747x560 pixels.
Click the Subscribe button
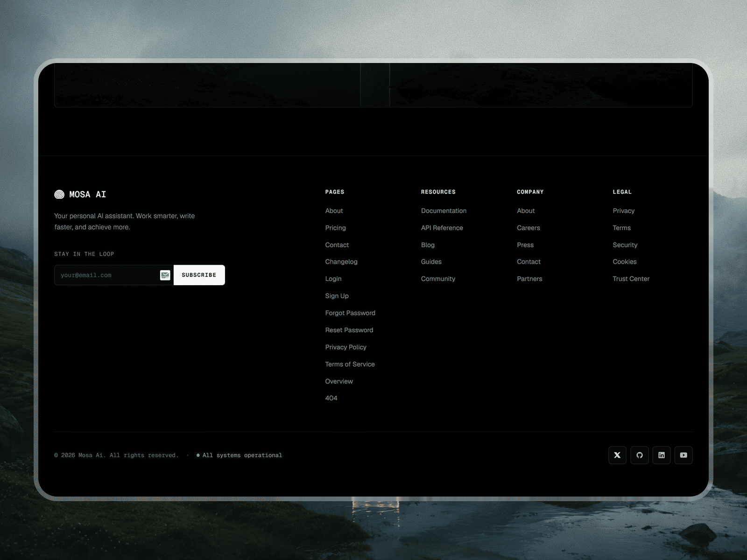[x=199, y=275]
